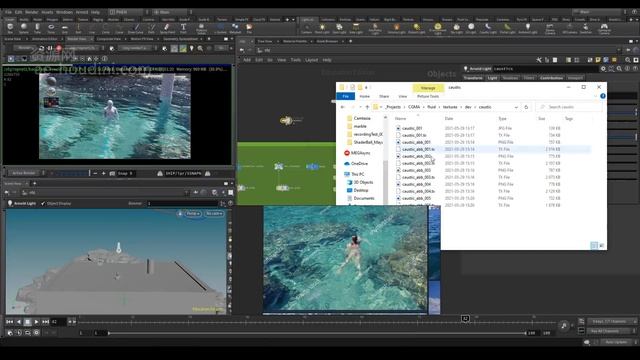The height and width of the screenshot is (360, 640).
Task: Open the Persp viewport dropdown
Action: 193,213
